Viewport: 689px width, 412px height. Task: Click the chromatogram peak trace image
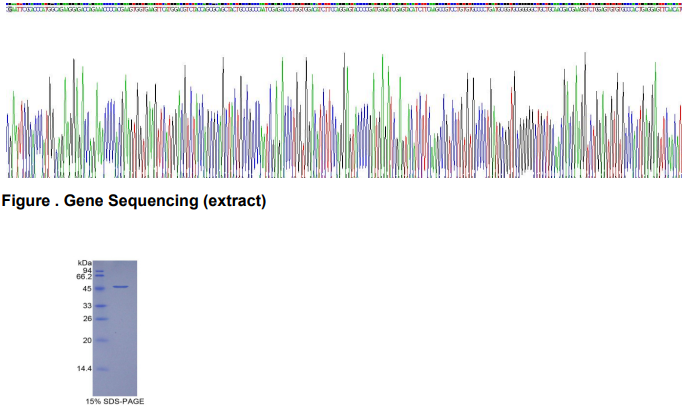tap(344, 115)
